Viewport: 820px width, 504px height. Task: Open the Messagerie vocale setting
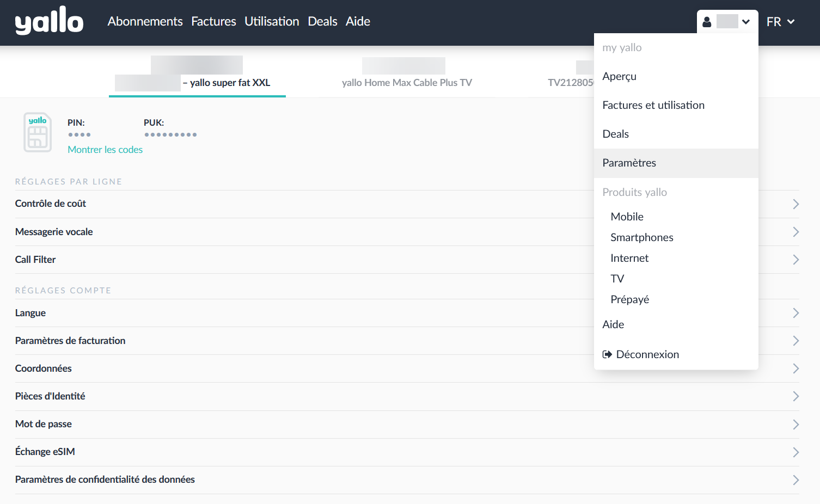pyautogui.click(x=407, y=232)
